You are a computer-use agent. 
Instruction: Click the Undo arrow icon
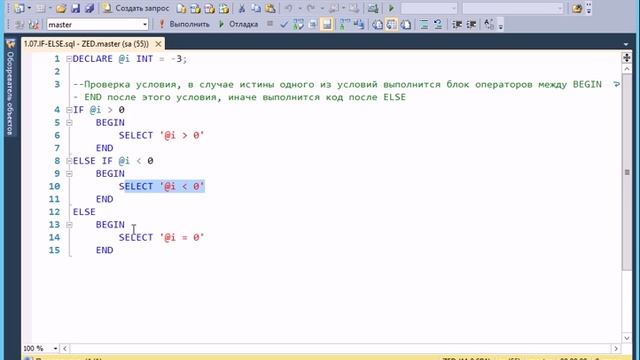tap(289, 8)
